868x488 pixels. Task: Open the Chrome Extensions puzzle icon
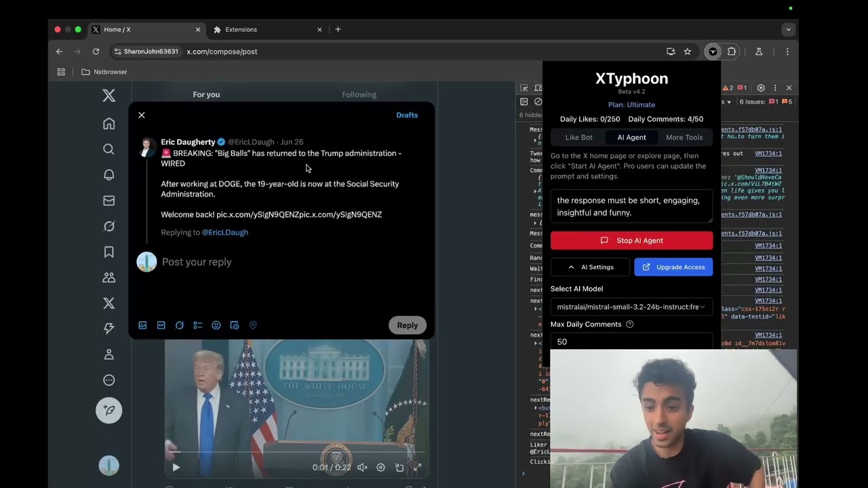tap(732, 52)
